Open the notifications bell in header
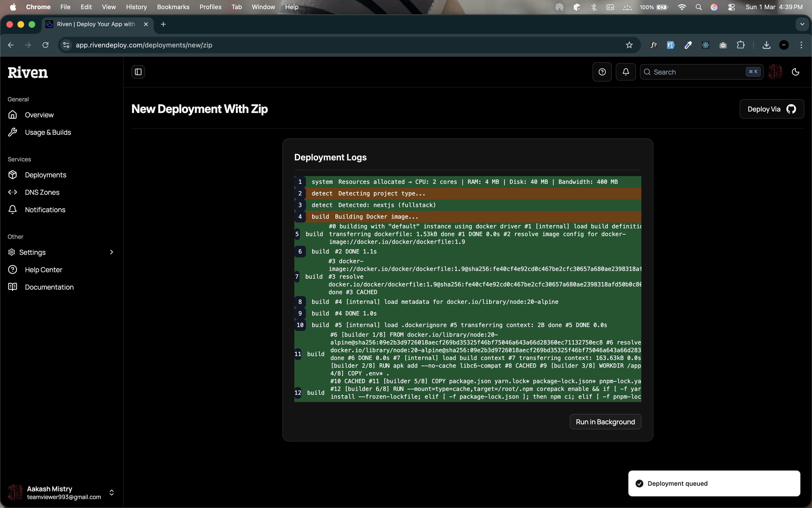812x508 pixels. coord(625,72)
